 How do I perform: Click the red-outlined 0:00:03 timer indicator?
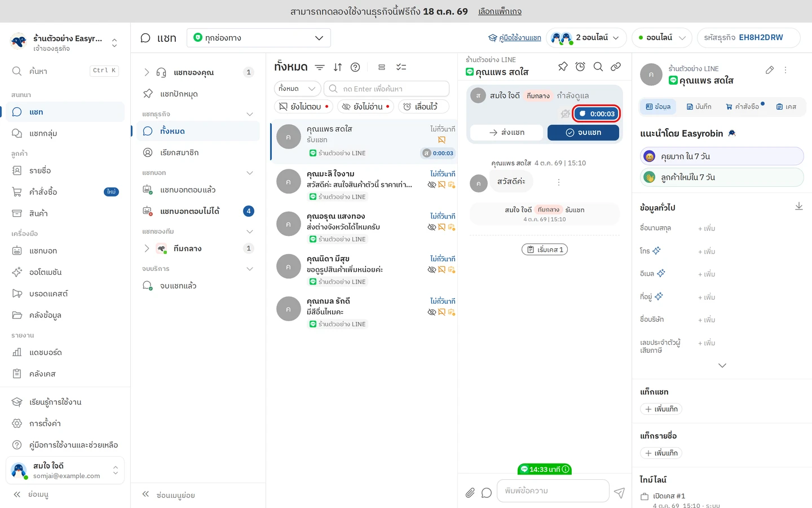click(x=597, y=113)
